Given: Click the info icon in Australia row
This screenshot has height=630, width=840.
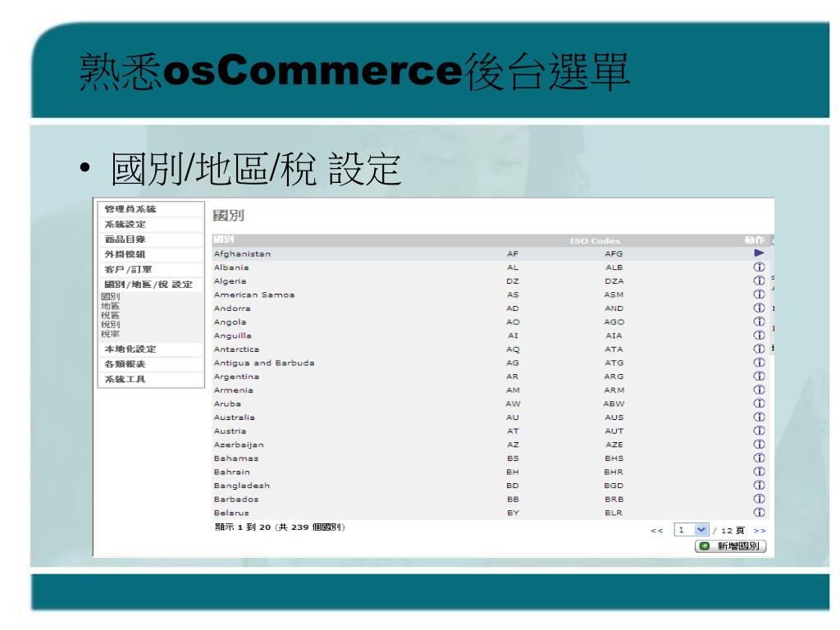Looking at the screenshot, I should [759, 417].
